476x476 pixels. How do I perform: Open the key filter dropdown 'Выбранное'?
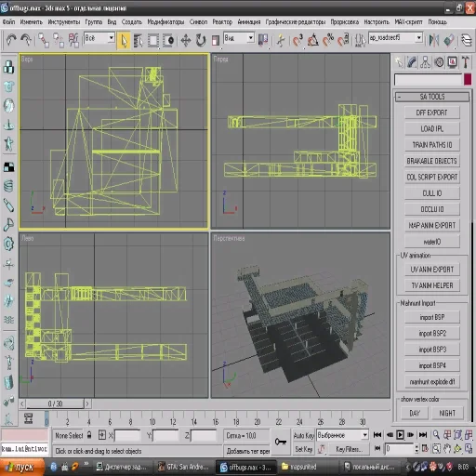pos(342,435)
